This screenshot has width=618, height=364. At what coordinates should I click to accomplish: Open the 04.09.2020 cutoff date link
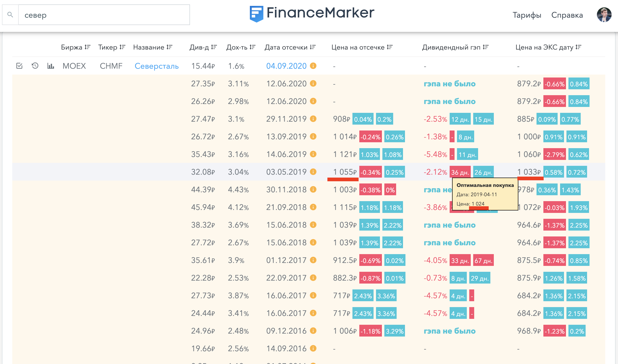coord(286,66)
